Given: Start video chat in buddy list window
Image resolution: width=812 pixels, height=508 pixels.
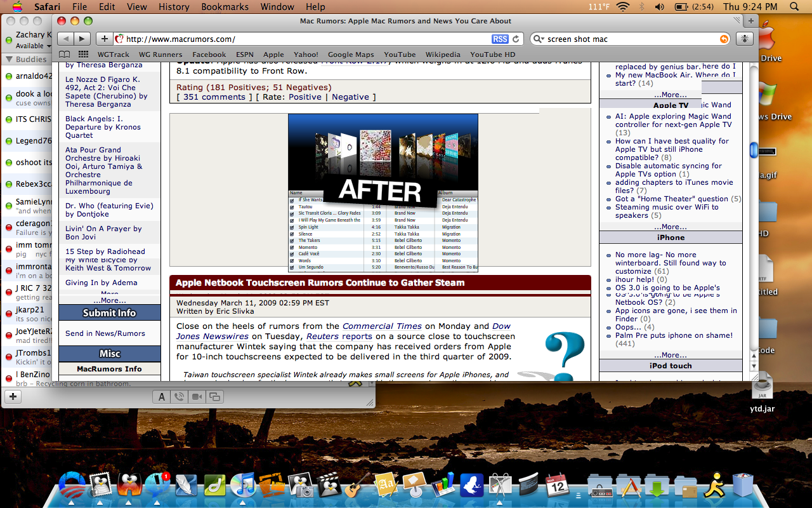Looking at the screenshot, I should [197, 397].
